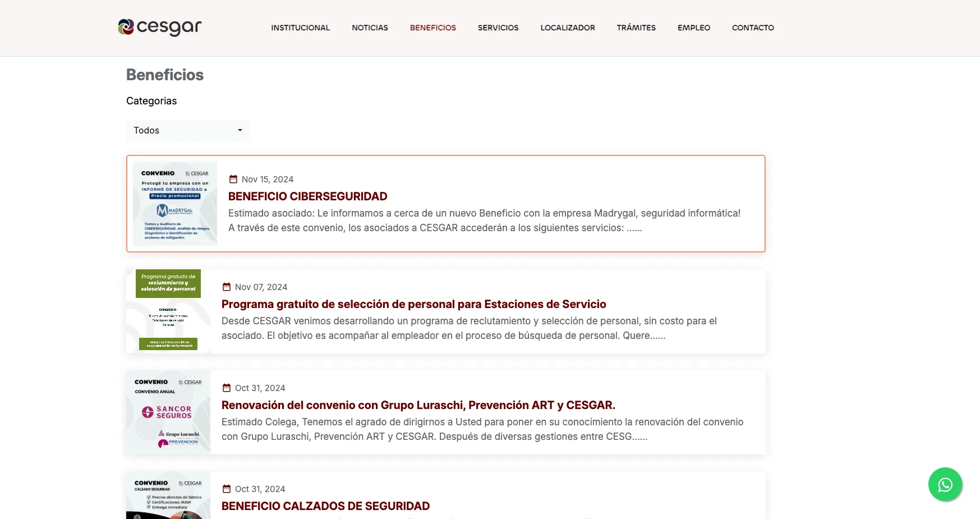Click the Categorias label
This screenshot has height=519, width=980.
(151, 101)
